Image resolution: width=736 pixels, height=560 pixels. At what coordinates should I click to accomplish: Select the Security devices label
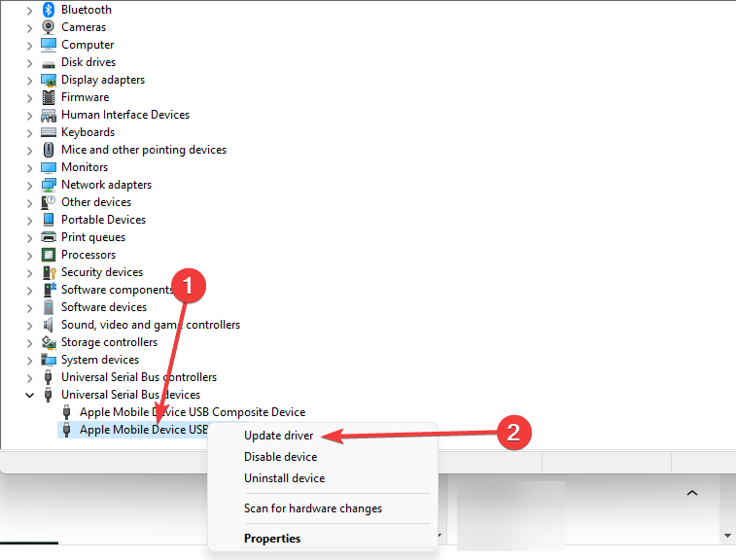coord(102,272)
